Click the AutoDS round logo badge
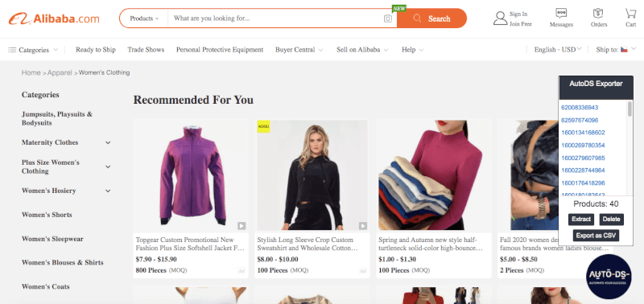 tap(609, 277)
